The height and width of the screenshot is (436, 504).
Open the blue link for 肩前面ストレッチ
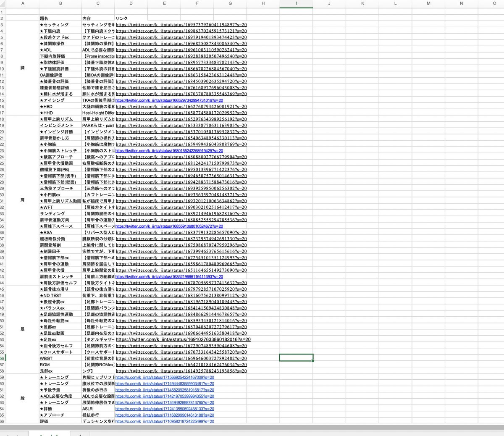[x=169, y=277]
